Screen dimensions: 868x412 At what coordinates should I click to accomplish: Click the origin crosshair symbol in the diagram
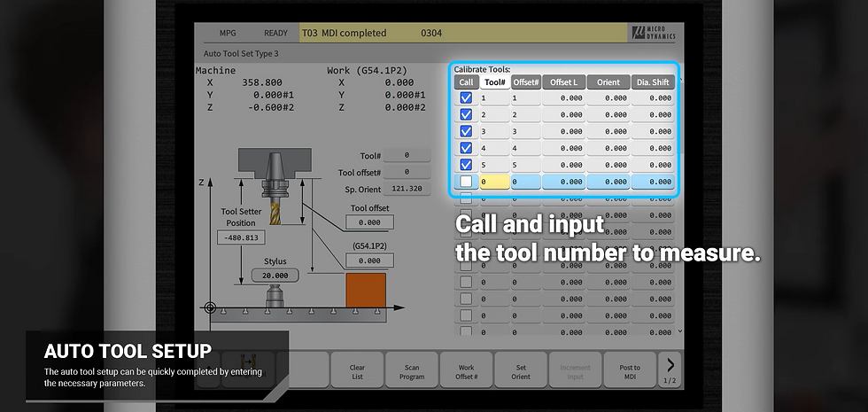210,307
